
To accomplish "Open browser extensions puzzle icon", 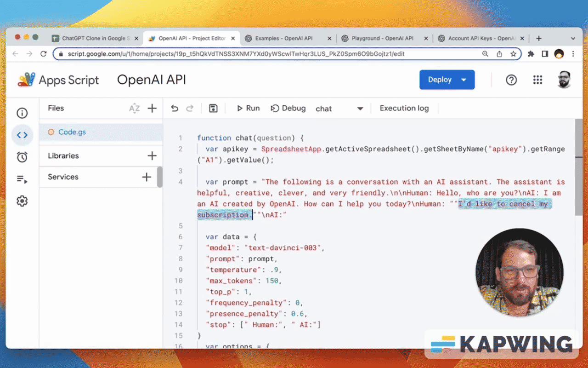I will (531, 54).
